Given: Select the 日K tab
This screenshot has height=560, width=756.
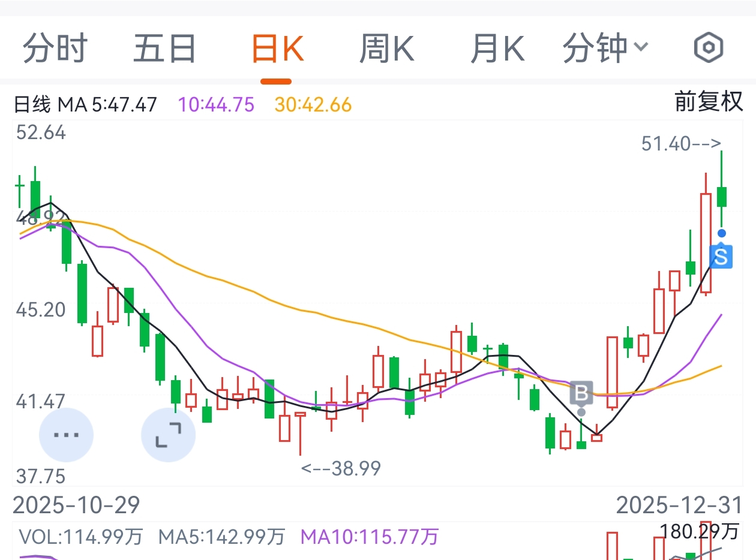Looking at the screenshot, I should tap(277, 49).
